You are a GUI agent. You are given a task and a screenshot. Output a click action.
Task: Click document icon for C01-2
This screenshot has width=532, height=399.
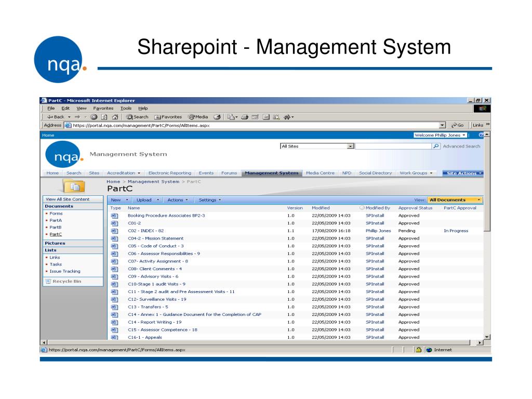(115, 223)
